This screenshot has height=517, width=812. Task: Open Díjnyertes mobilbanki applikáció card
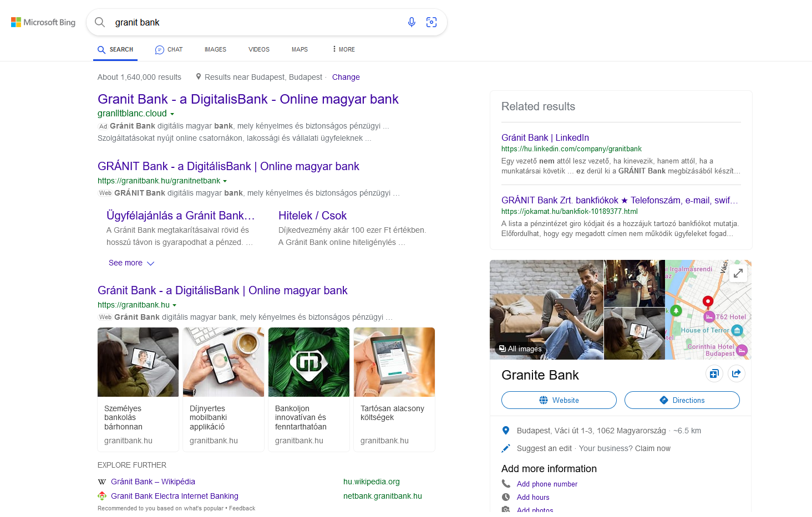click(224, 390)
